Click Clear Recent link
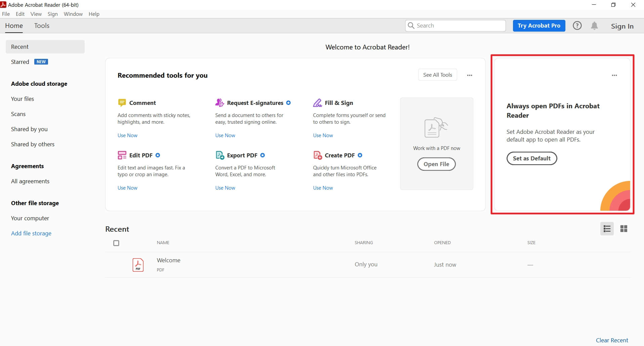 (612, 340)
